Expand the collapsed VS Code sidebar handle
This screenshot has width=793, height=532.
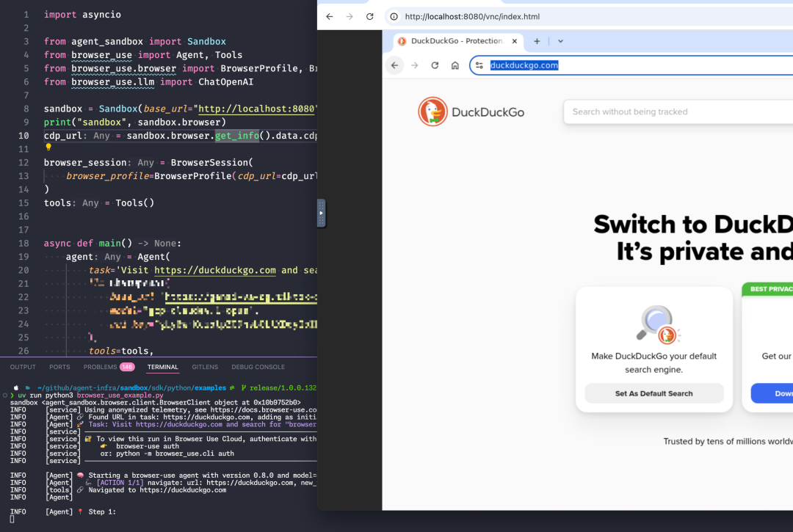click(321, 213)
